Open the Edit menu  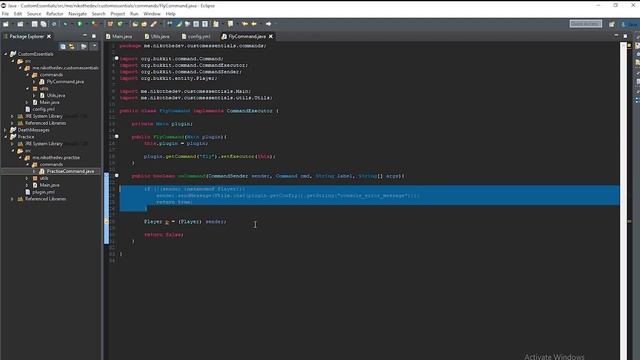(18, 14)
